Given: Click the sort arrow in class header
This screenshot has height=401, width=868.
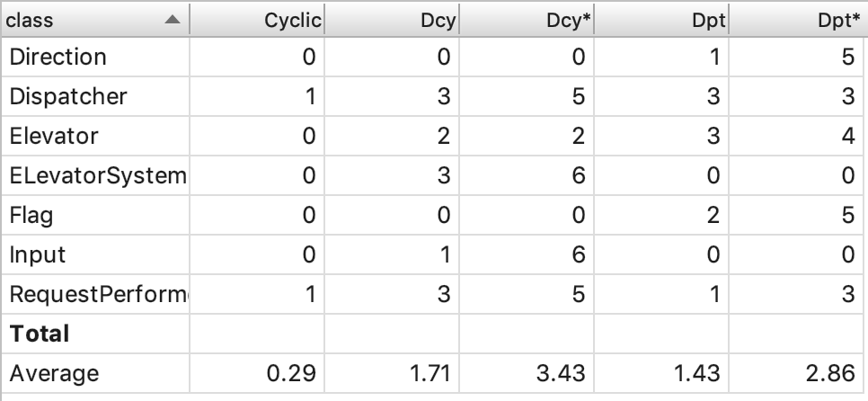Looking at the screenshot, I should tap(173, 19).
